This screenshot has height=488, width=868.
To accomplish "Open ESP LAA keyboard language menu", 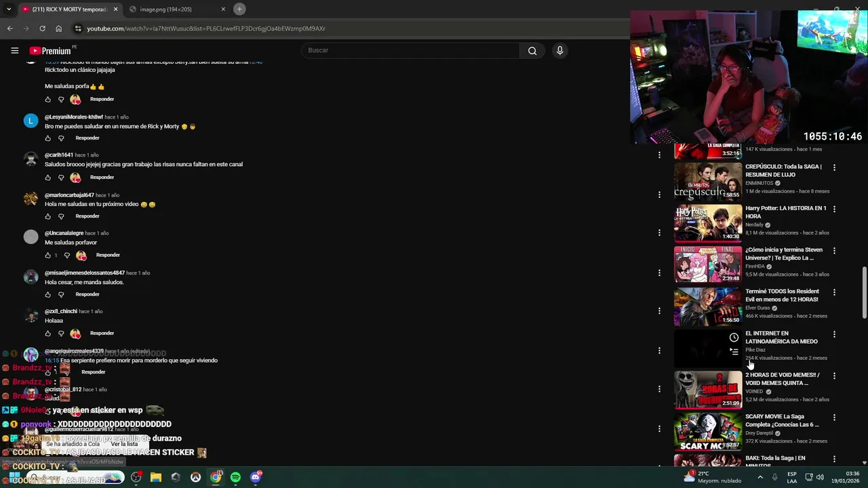I will 792,477.
